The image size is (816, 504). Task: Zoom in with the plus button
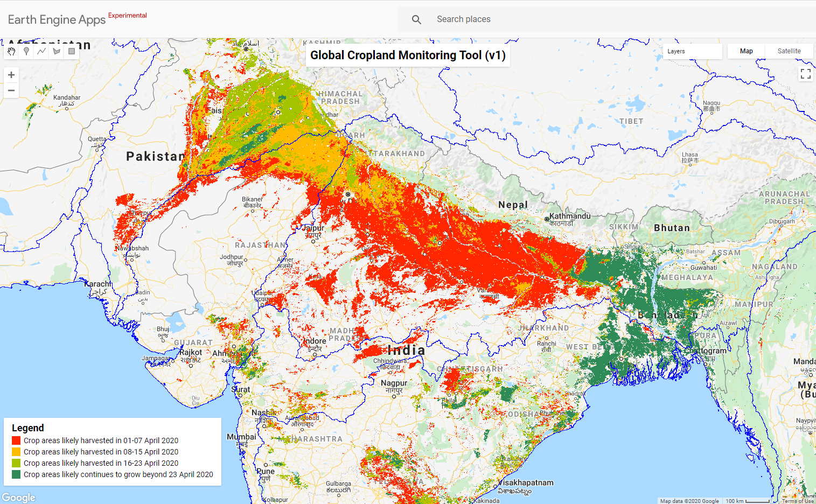click(x=11, y=75)
